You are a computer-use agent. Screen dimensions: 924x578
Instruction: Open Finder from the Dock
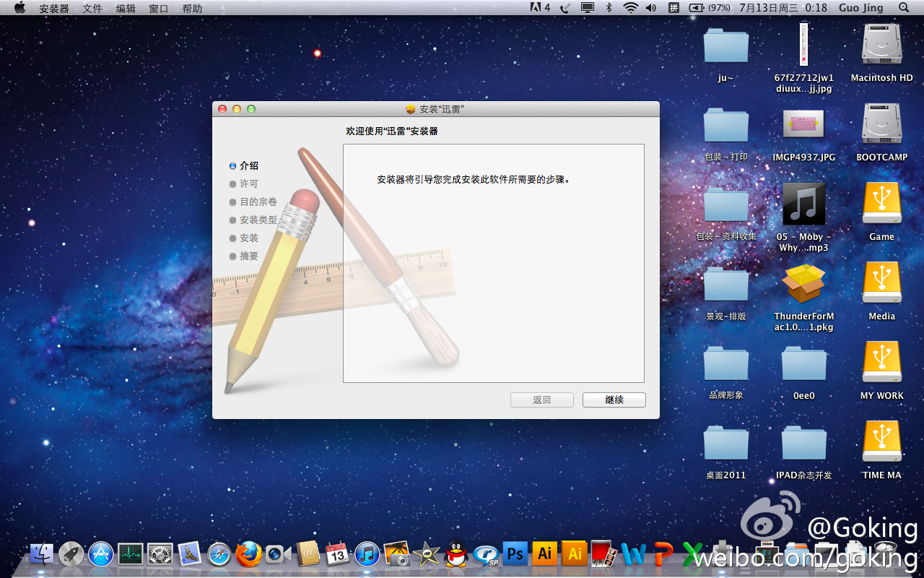[42, 554]
